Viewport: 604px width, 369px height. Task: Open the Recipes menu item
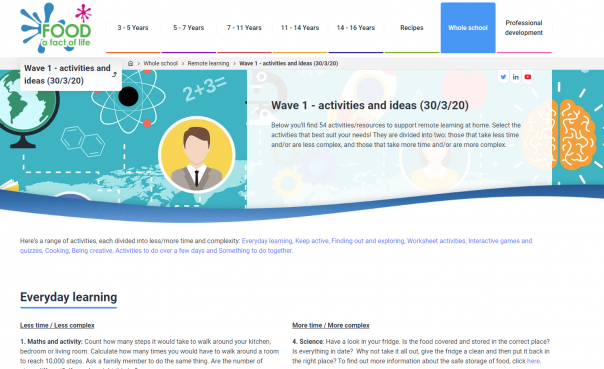pos(412,28)
